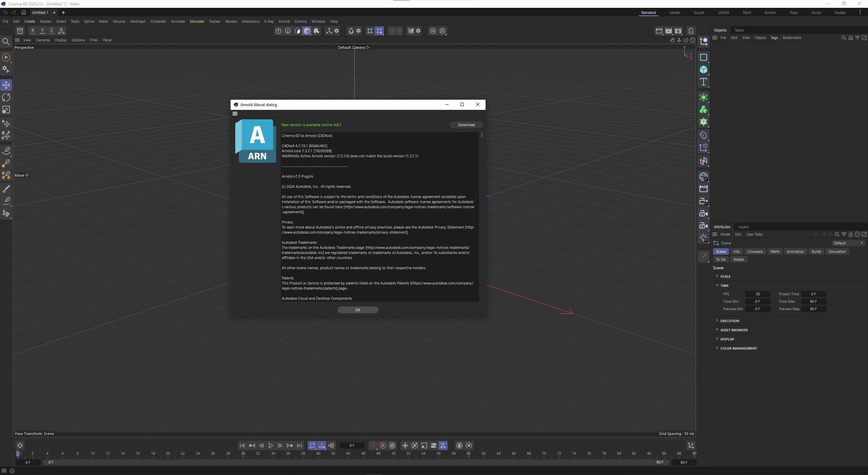
Task: Add a Cube primitive from object palette
Action: [x=704, y=70]
